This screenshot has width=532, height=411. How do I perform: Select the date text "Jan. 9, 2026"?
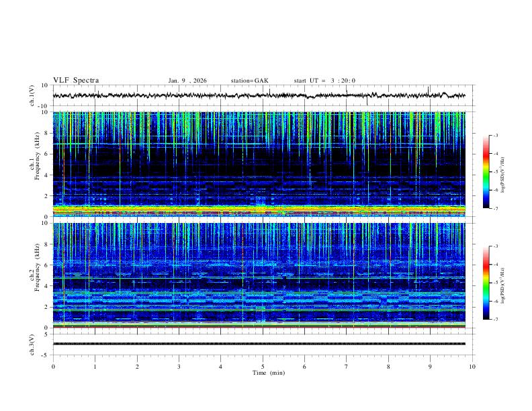(x=187, y=81)
